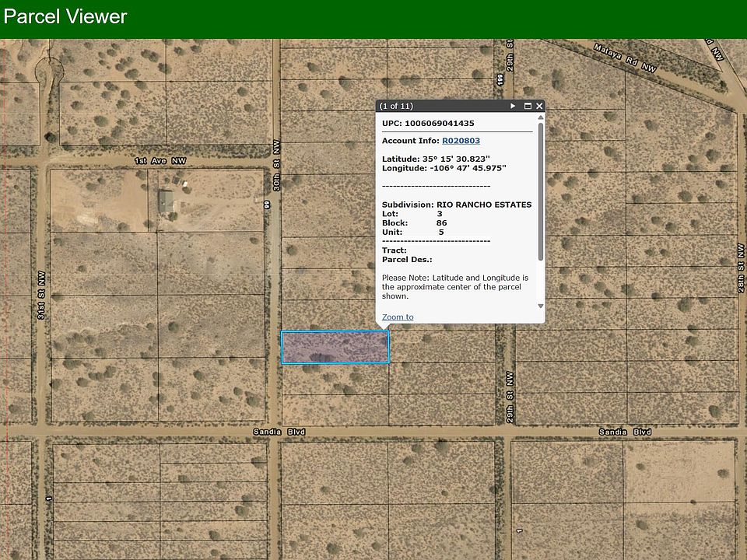Image resolution: width=747 pixels, height=560 pixels.
Task: Click the left Sandia Blvd label
Action: [279, 432]
